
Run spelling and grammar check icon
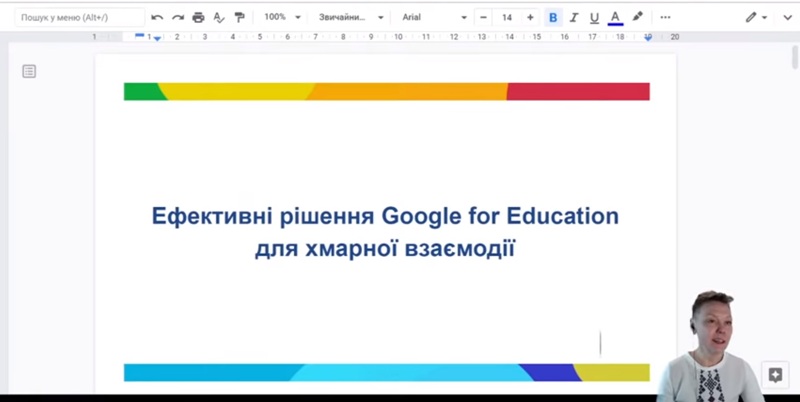click(219, 17)
